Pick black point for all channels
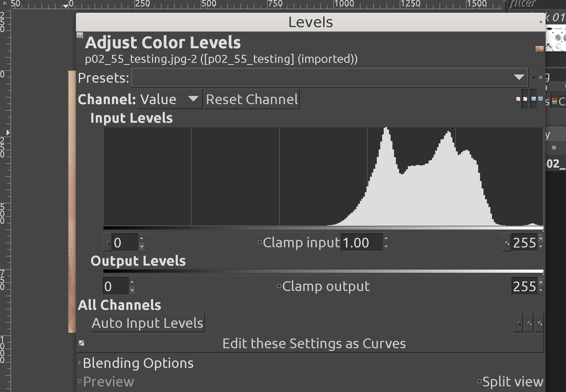Screen dimensions: 566x392 [x=518, y=323]
